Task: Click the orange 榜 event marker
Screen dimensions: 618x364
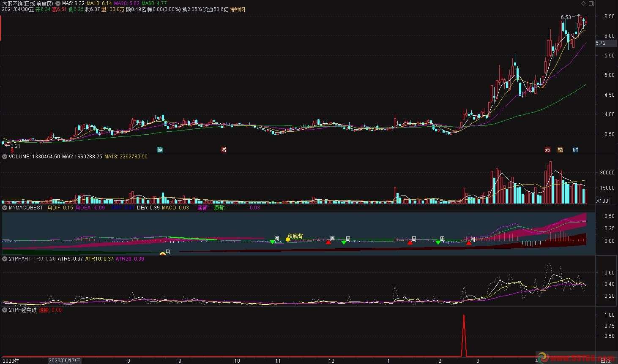Action: tap(561, 150)
